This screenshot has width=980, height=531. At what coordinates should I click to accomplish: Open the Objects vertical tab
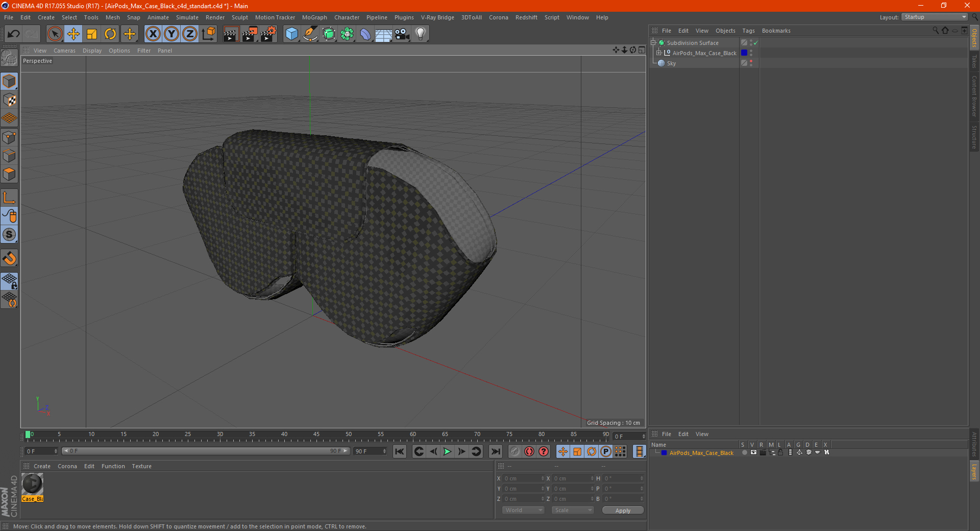[x=974, y=38]
